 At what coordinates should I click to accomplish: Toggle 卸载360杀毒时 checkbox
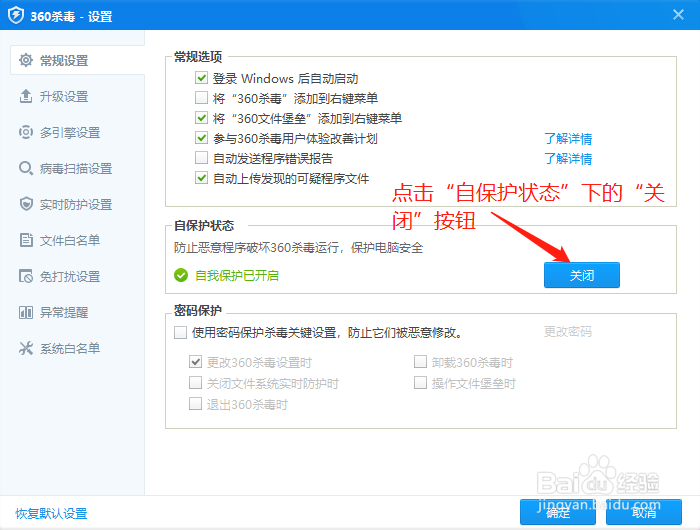point(420,362)
